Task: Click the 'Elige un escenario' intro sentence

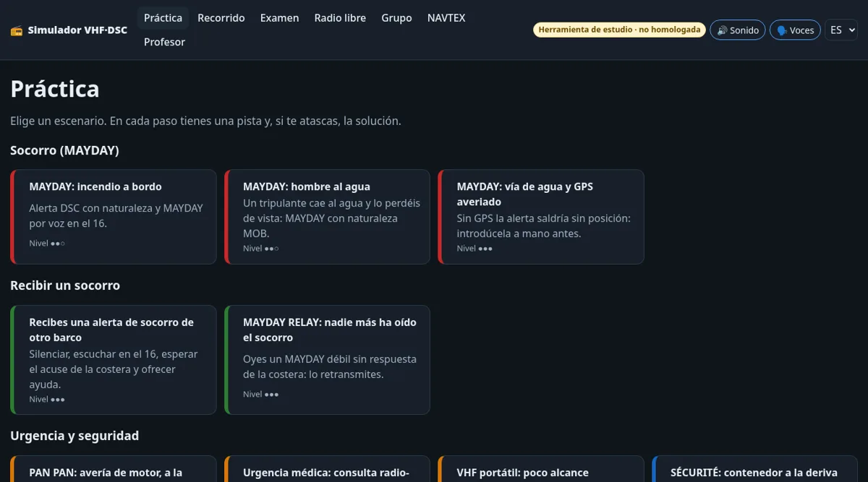Action: (205, 121)
